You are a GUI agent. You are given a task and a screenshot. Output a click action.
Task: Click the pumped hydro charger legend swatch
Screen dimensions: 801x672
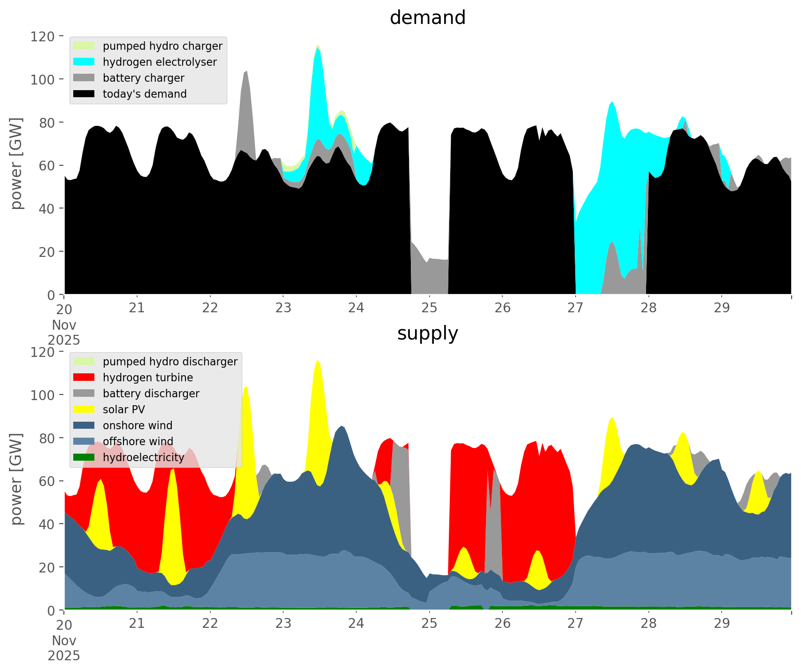(84, 46)
